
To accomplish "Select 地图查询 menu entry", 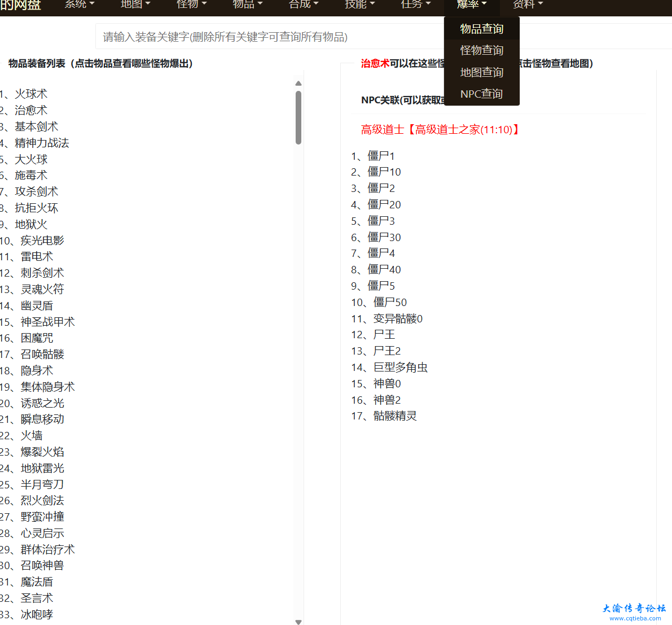I will (x=482, y=72).
